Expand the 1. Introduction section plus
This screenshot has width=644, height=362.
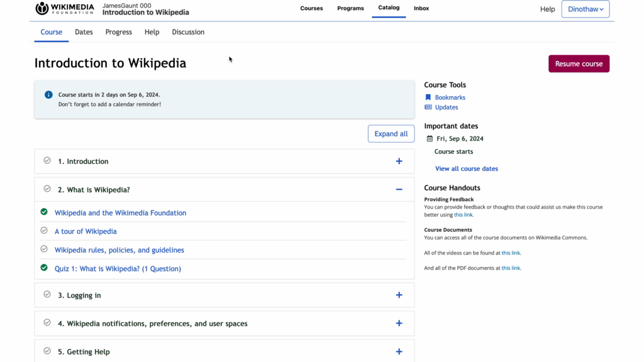[x=399, y=162]
